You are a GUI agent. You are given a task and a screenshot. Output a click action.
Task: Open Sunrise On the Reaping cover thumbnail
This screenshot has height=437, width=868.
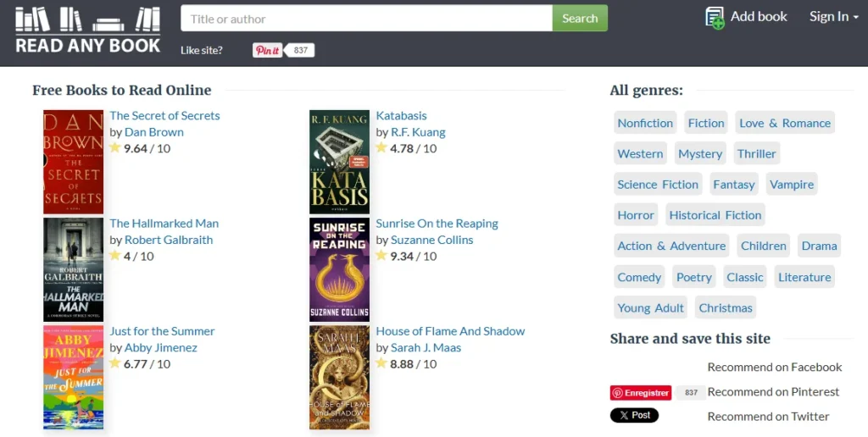coord(339,269)
